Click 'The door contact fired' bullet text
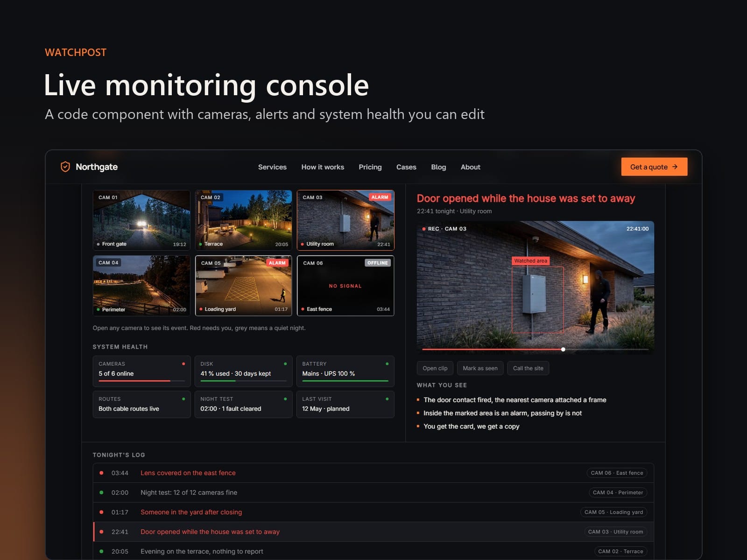The height and width of the screenshot is (560, 747). pyautogui.click(x=514, y=400)
